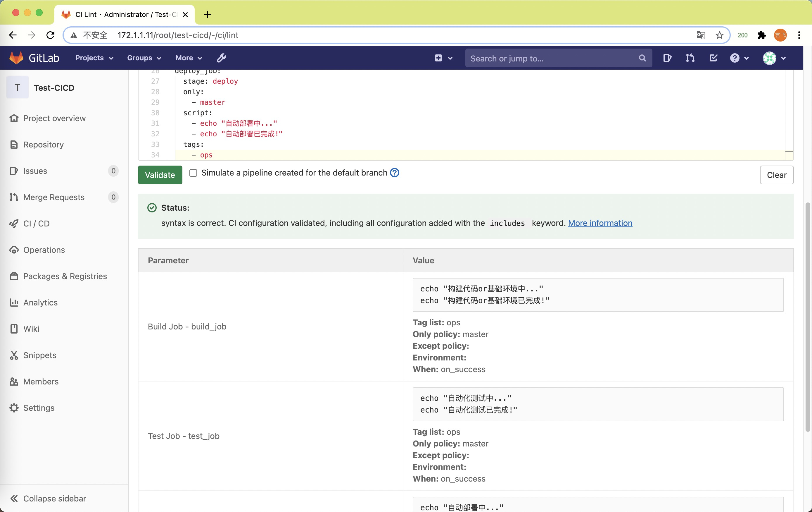Open a new browser tab
This screenshot has width=812, height=512.
click(x=207, y=15)
